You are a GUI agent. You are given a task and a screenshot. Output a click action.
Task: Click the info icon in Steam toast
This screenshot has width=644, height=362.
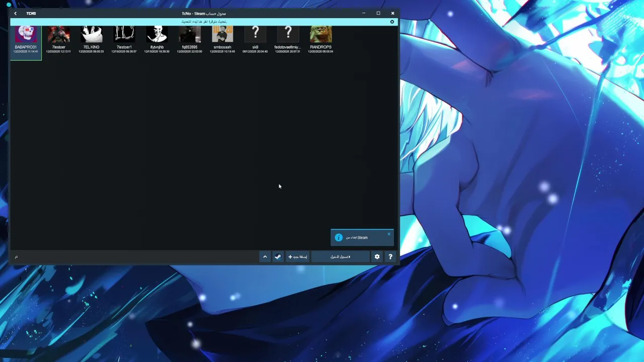point(339,237)
